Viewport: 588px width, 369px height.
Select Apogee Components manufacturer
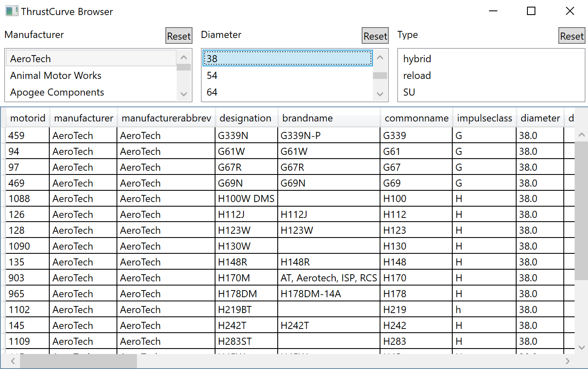click(x=91, y=92)
